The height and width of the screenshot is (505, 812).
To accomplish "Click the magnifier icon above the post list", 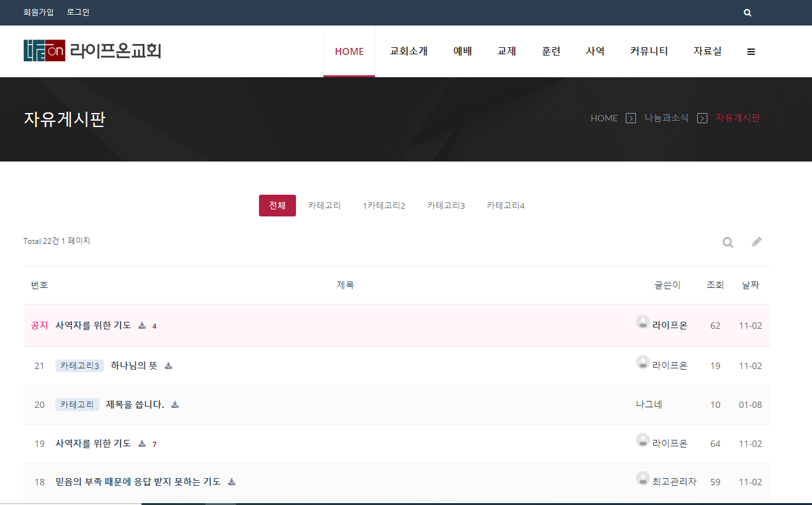I will click(727, 242).
